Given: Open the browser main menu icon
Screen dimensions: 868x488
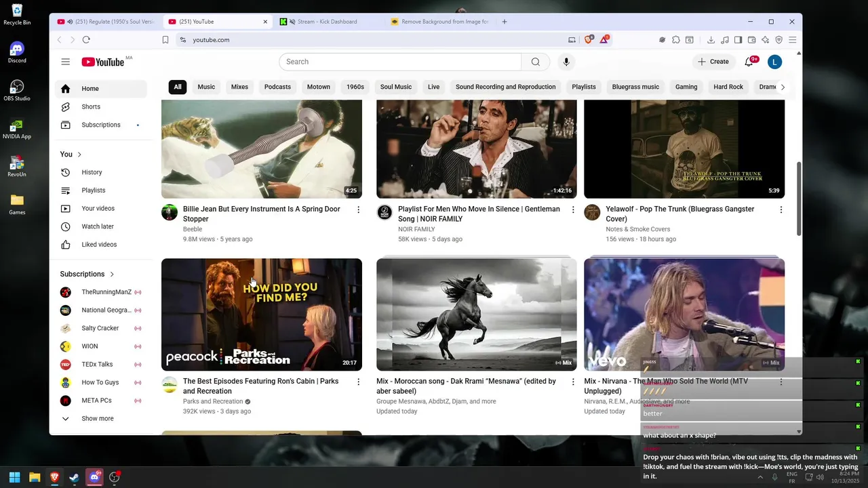Looking at the screenshot, I should coord(792,40).
